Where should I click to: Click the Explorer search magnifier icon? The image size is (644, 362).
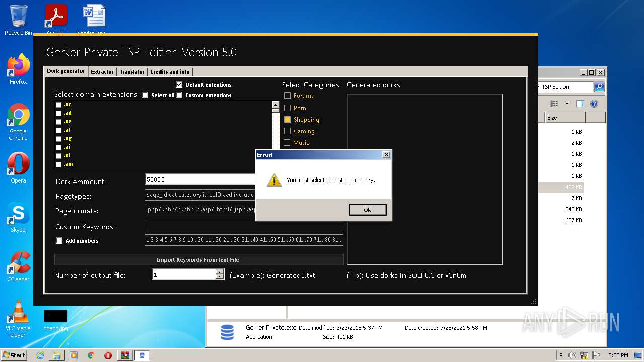[599, 87]
